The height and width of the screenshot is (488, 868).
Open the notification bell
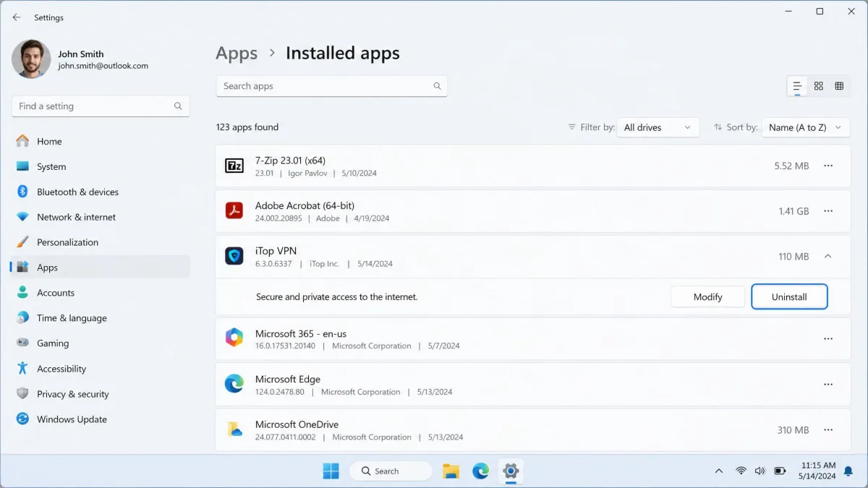click(x=848, y=471)
